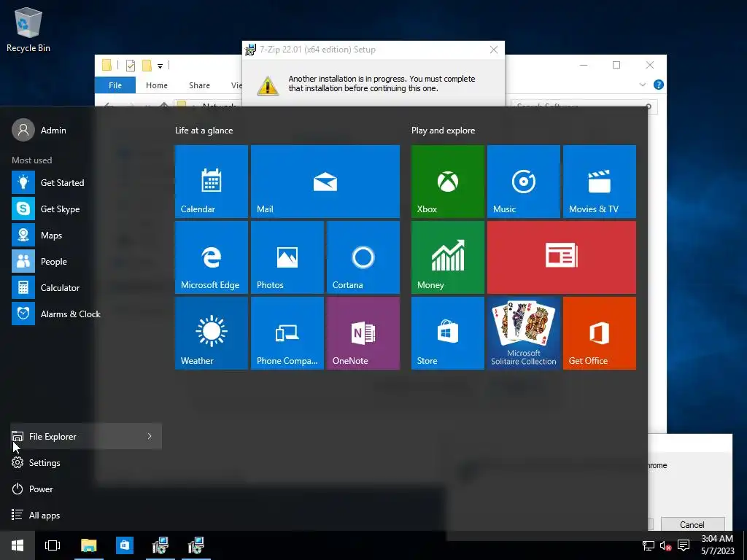The width and height of the screenshot is (747, 560).
Task: Click Properties checkmark icon in Explorer titlebar
Action: click(131, 65)
